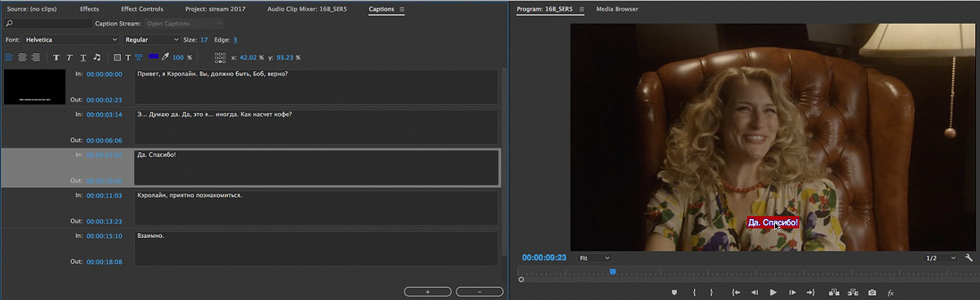Toggle italic caption text
Viewport: 980px width, 300px height.
(x=69, y=57)
